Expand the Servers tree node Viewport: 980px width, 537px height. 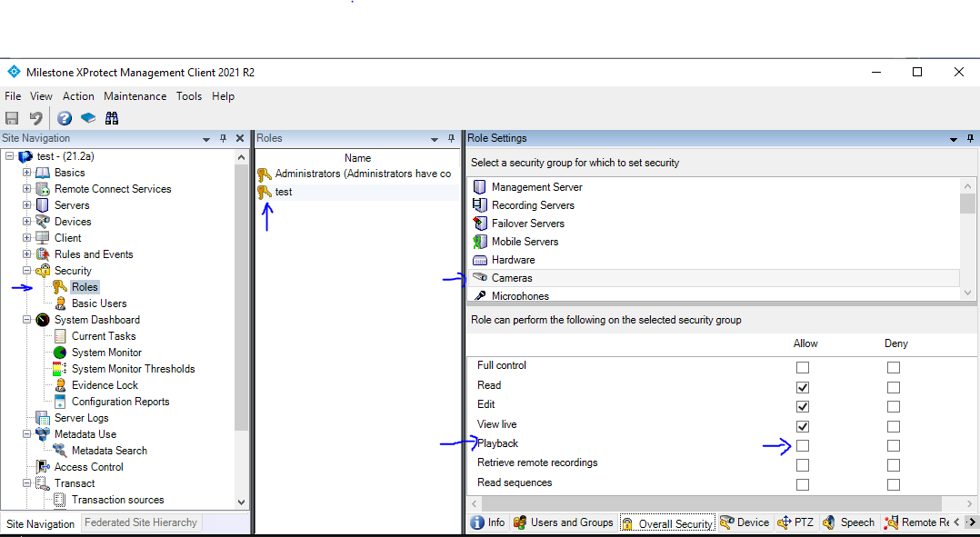pos(27,205)
